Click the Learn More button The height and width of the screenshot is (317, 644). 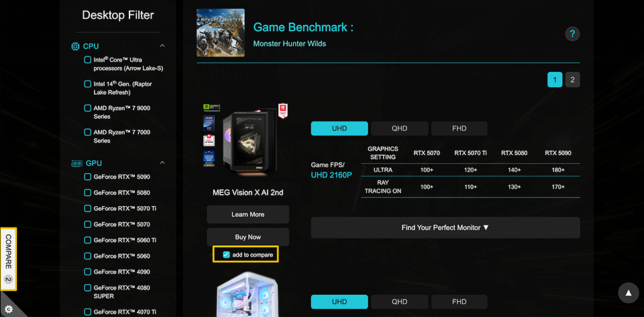pyautogui.click(x=248, y=214)
